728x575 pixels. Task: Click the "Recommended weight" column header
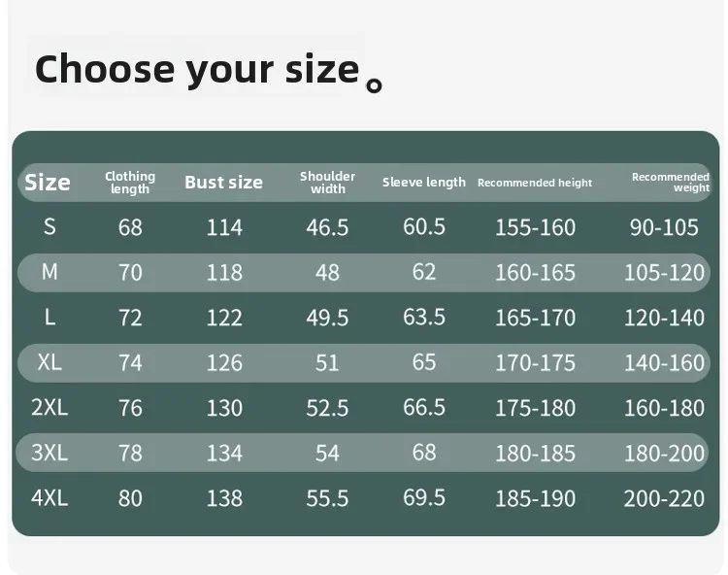(x=671, y=183)
